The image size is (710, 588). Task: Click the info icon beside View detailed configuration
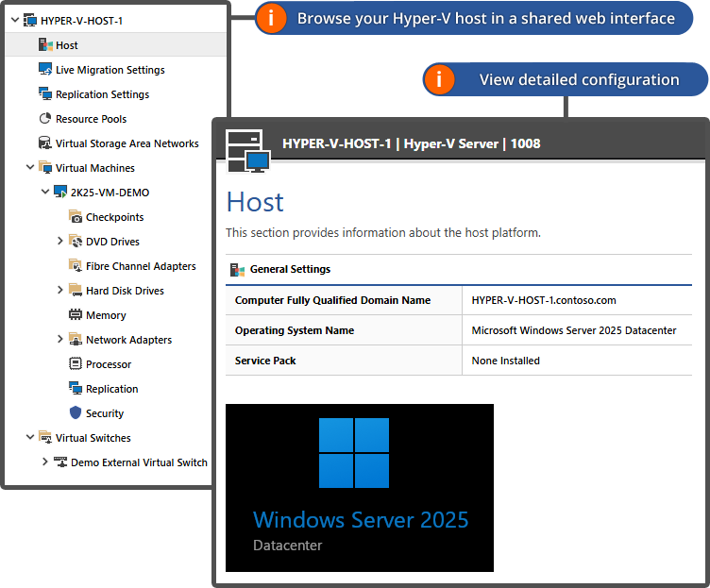point(439,79)
